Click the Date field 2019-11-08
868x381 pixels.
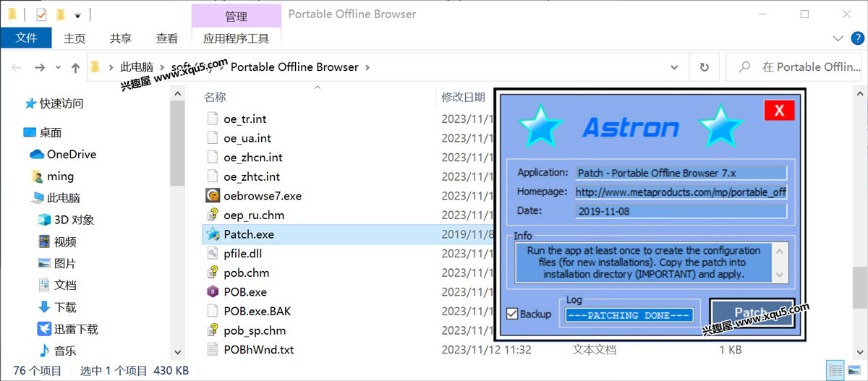(x=681, y=211)
